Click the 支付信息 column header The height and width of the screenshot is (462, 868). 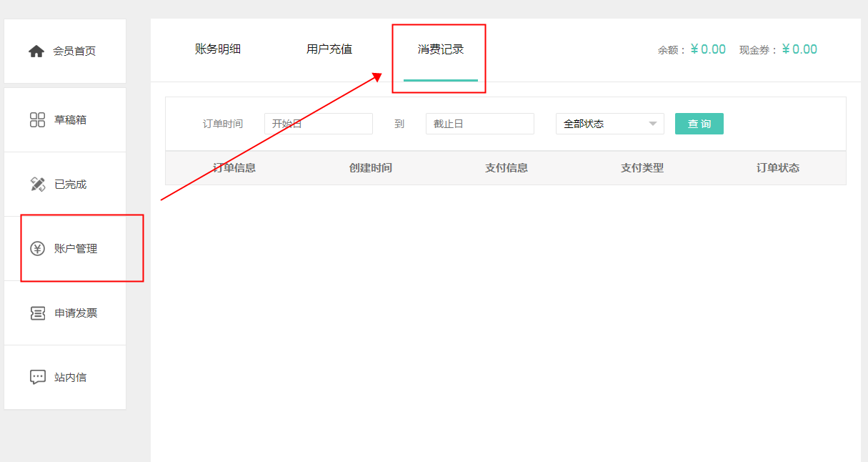tap(507, 168)
